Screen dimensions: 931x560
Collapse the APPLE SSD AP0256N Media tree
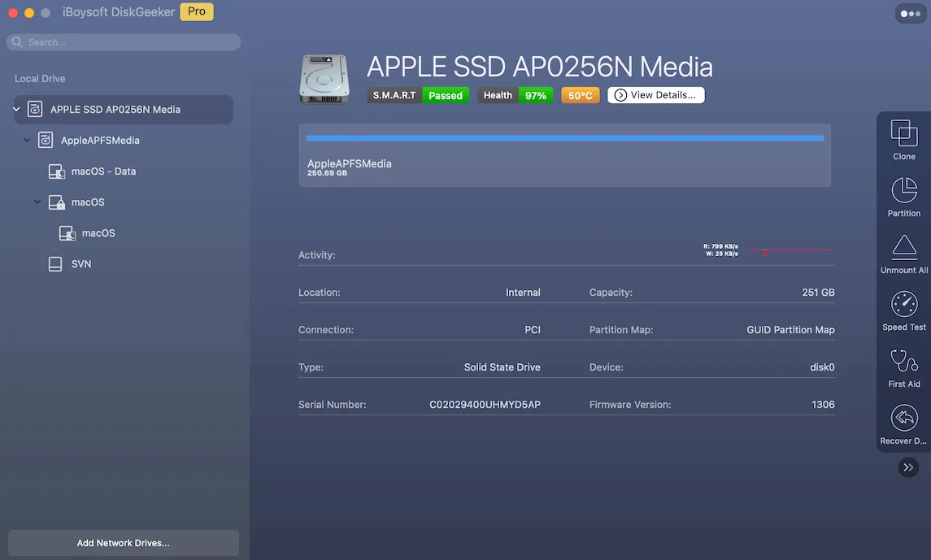pos(16,109)
